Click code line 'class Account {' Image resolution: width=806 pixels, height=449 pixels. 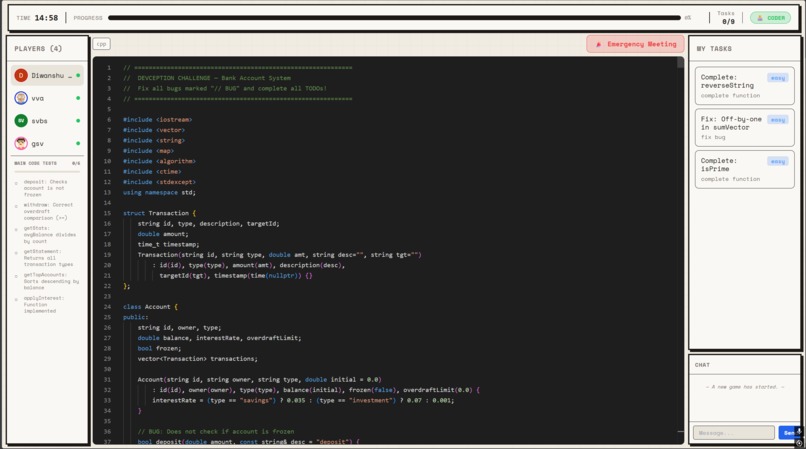pos(150,307)
